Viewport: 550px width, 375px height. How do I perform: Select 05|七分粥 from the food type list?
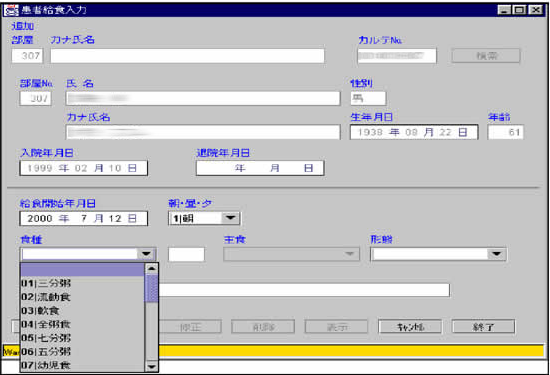point(82,338)
